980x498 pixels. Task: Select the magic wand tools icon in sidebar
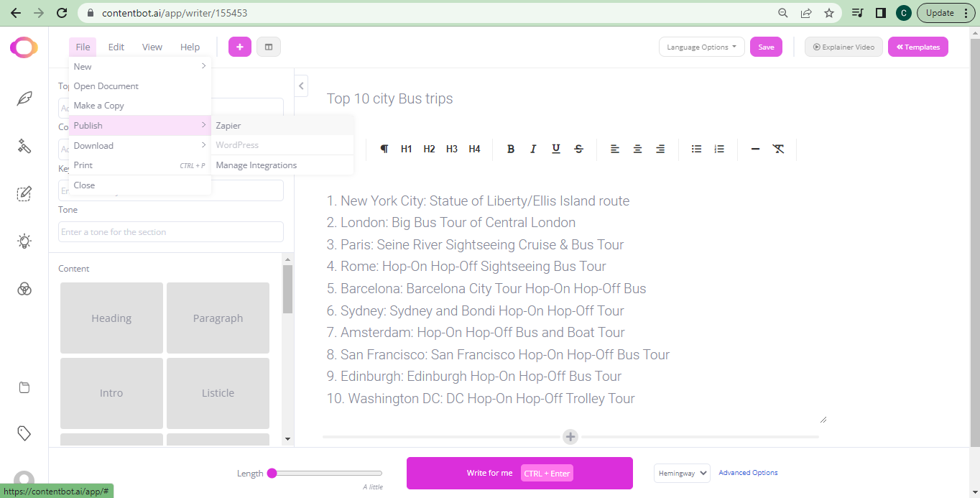(x=24, y=146)
